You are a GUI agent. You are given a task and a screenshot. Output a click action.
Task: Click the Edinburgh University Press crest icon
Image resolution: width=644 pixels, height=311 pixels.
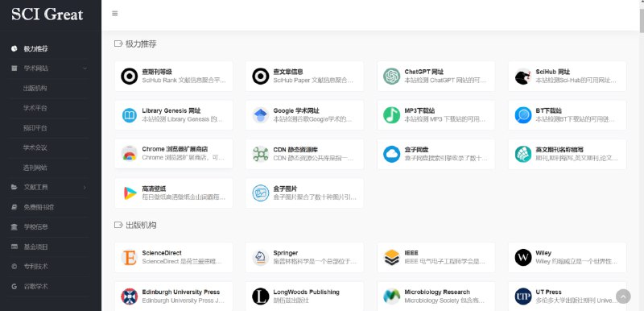[130, 296]
